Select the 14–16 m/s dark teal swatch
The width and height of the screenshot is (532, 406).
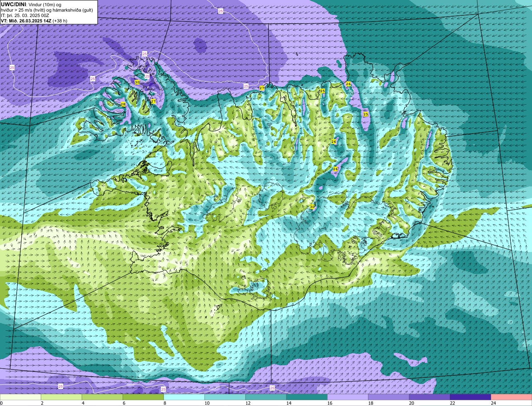[307, 397]
